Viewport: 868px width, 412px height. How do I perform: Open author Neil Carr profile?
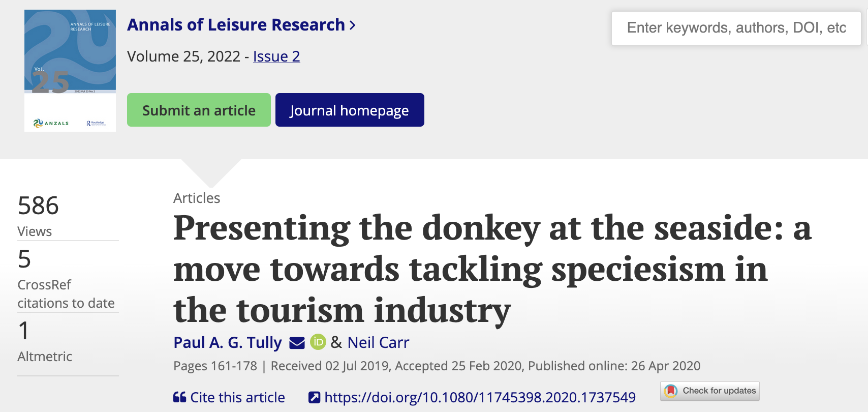coord(378,342)
